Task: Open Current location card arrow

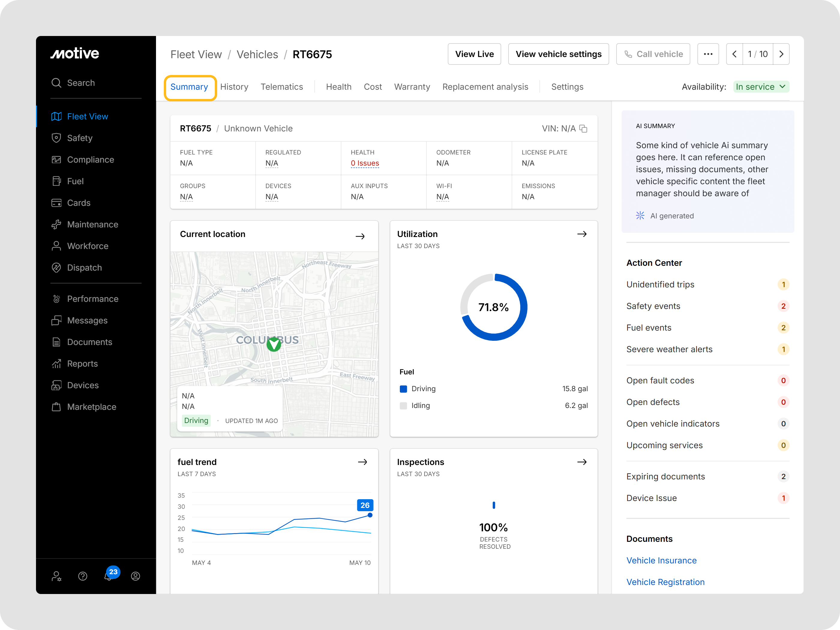Action: coord(360,236)
